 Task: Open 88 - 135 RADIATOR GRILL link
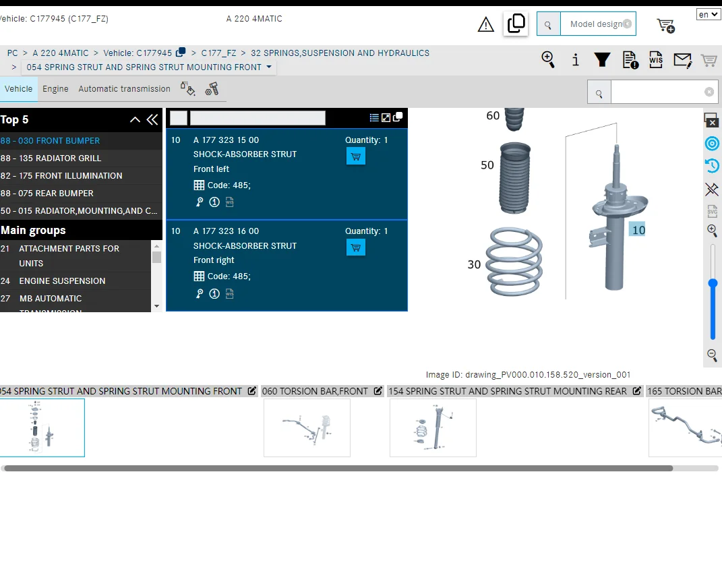[x=51, y=158]
